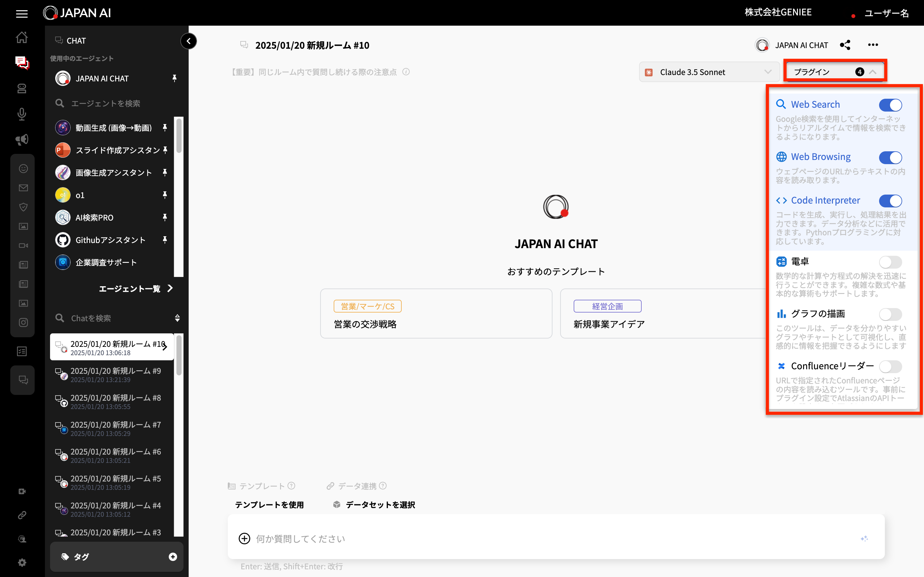
Task: Pin the o1 agent using its pin icon
Action: [x=165, y=195]
